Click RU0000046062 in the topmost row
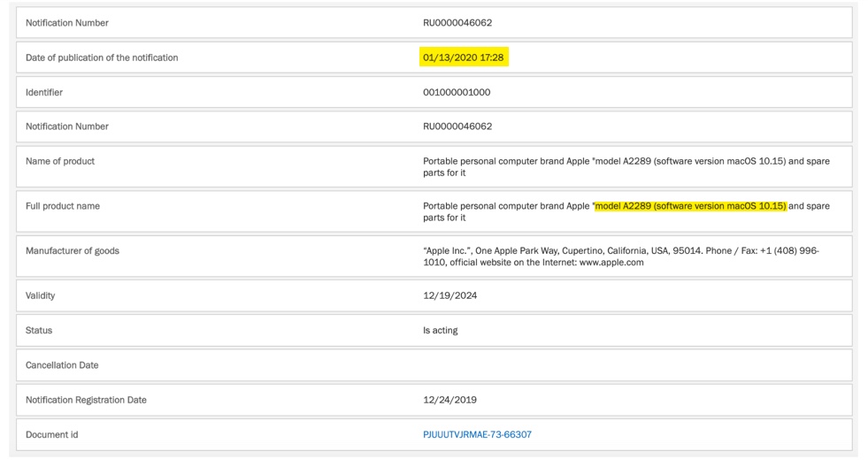 click(457, 22)
